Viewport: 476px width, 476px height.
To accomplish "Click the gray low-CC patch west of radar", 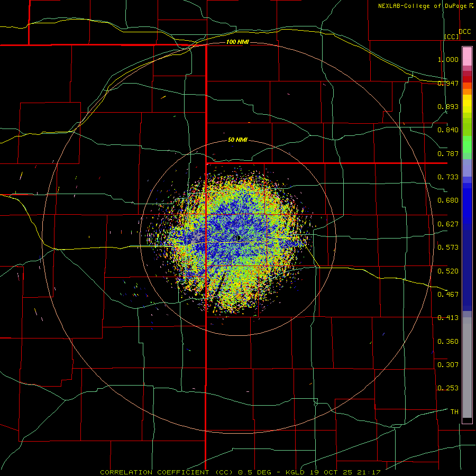I will tap(198, 236).
